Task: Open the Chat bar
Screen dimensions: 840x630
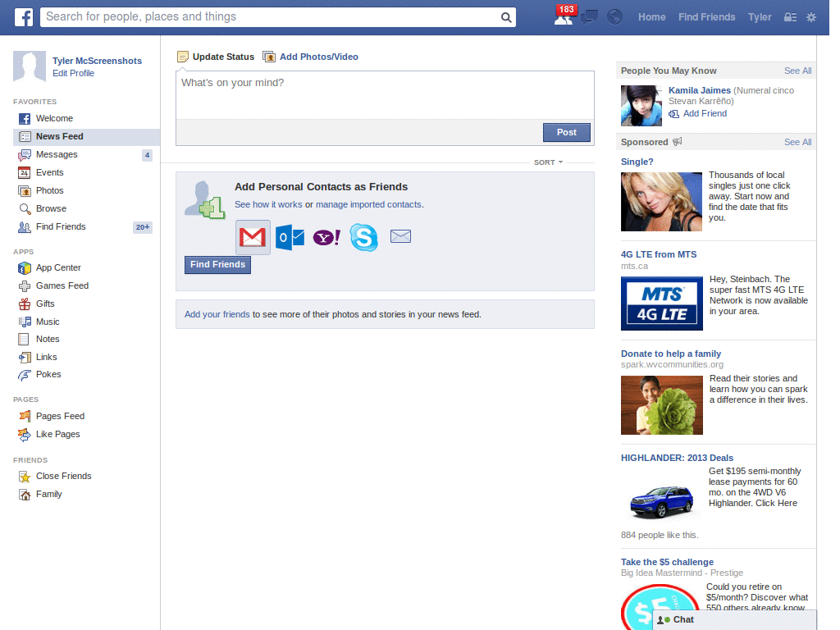Action: coord(735,620)
